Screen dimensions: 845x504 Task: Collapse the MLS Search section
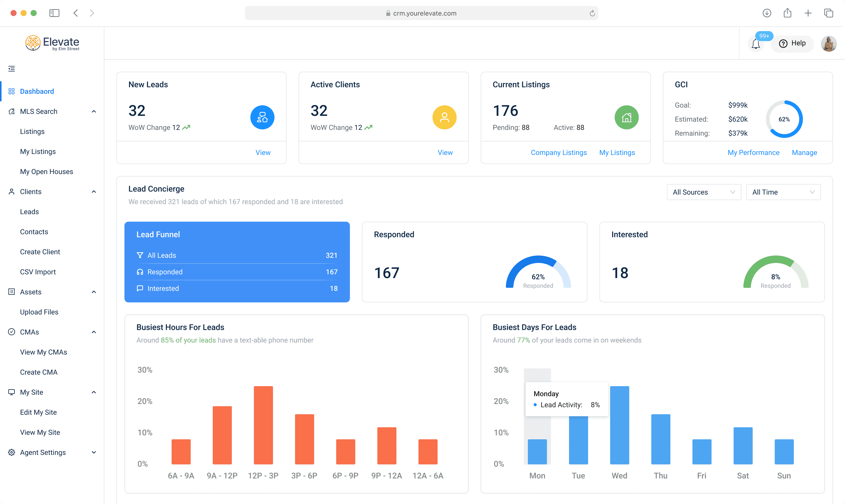[94, 111]
